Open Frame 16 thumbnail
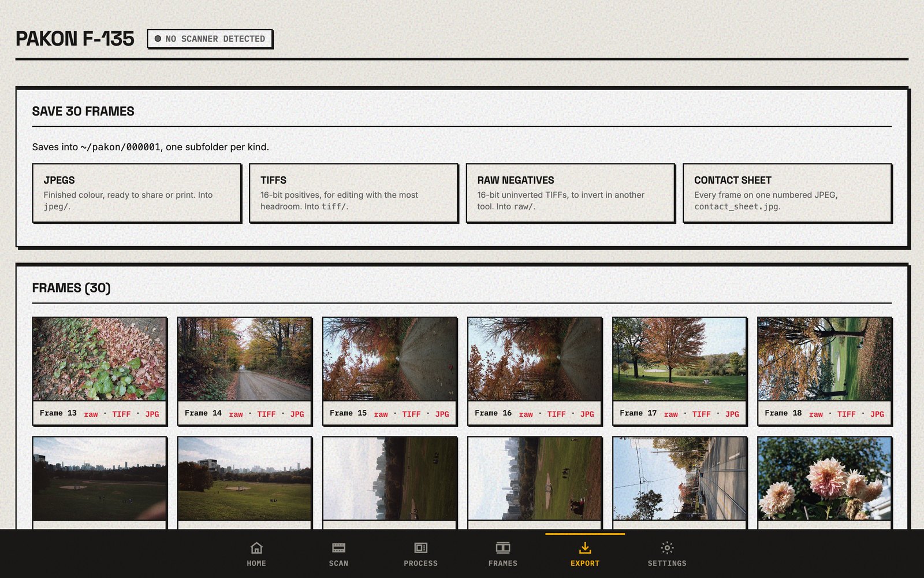The height and width of the screenshot is (578, 924). pyautogui.click(x=534, y=359)
